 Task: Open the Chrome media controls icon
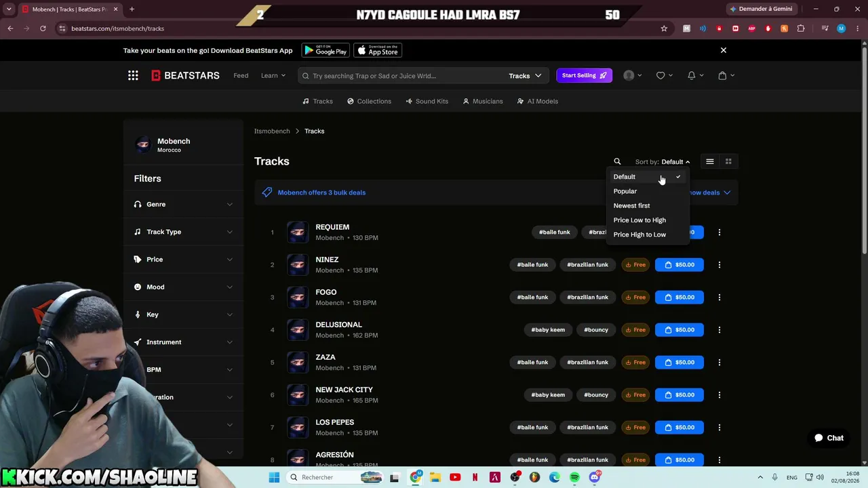pyautogui.click(x=825, y=28)
